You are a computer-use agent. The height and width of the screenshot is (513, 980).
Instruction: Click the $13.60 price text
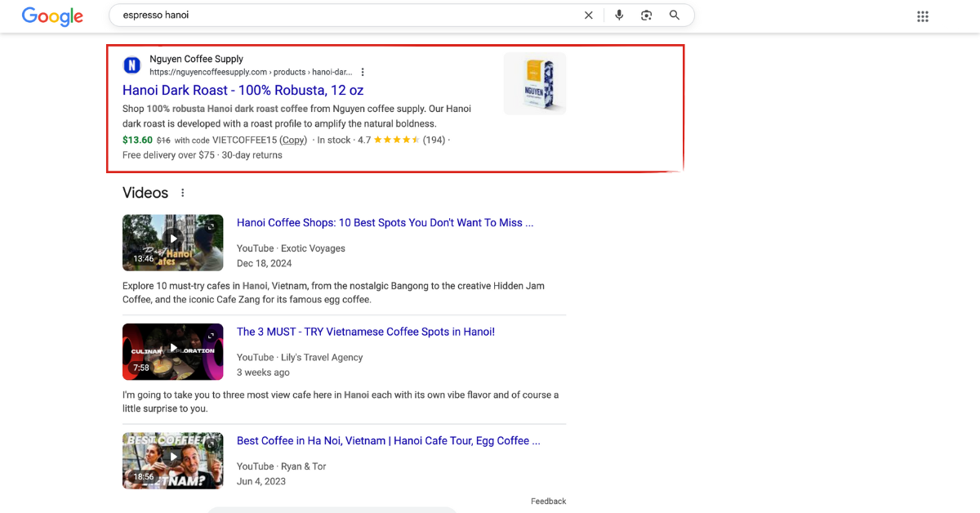pos(137,140)
